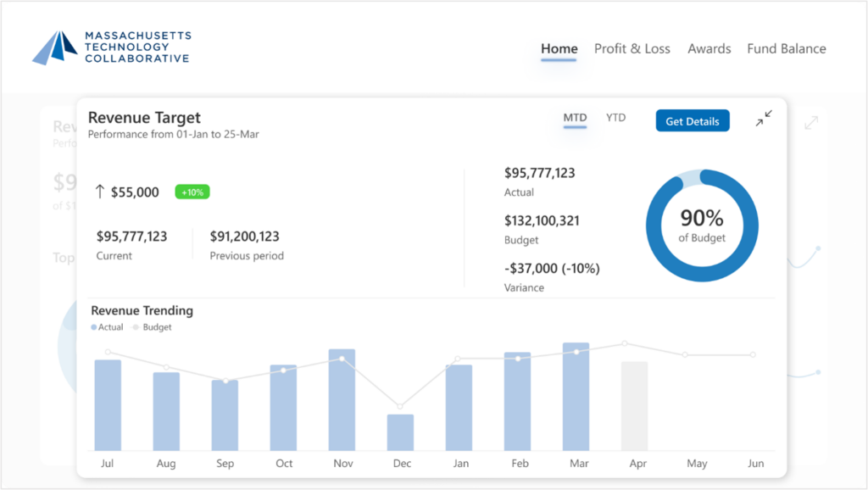Click the +10% green badge
This screenshot has width=868, height=490.
tap(192, 192)
